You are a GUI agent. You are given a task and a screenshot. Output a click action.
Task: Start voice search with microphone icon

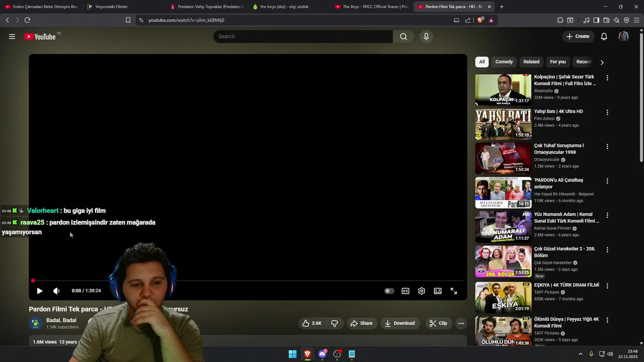coord(426,37)
